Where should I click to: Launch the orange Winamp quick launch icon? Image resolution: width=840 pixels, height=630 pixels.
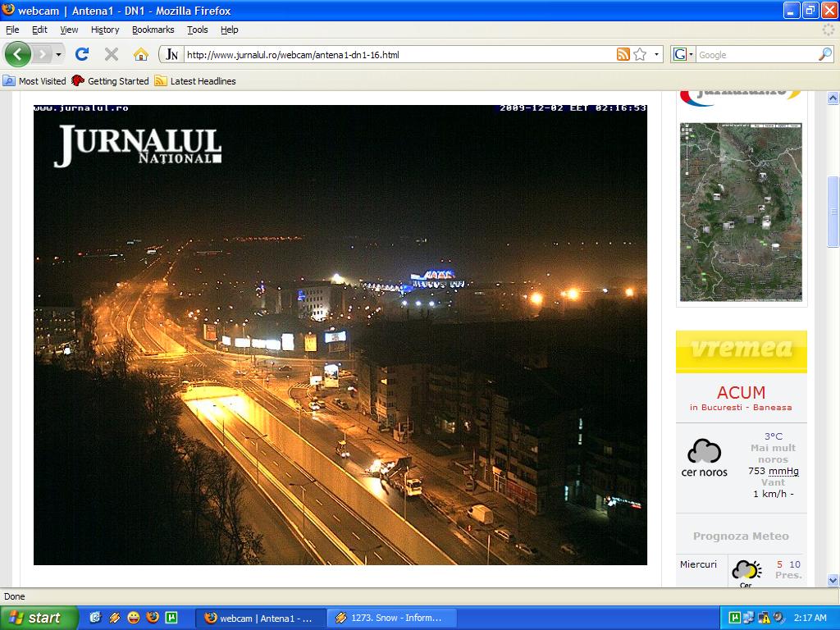click(115, 618)
